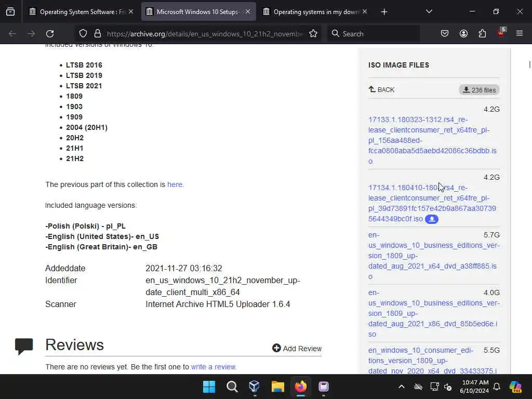
Task: Close the Operating System Software tab
Action: tap(131, 12)
